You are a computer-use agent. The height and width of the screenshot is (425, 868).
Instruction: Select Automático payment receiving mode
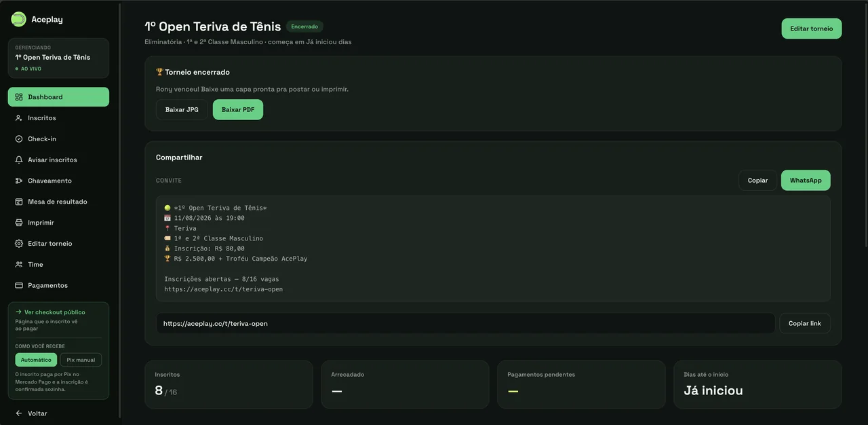click(36, 360)
